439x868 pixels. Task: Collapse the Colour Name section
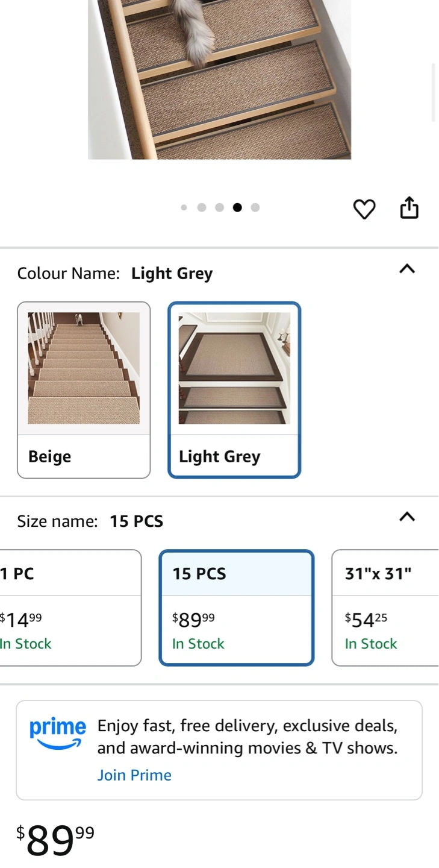point(407,269)
